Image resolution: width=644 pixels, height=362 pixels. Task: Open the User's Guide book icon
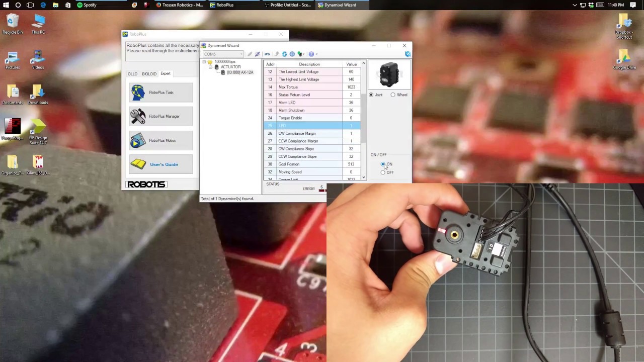pos(138,164)
